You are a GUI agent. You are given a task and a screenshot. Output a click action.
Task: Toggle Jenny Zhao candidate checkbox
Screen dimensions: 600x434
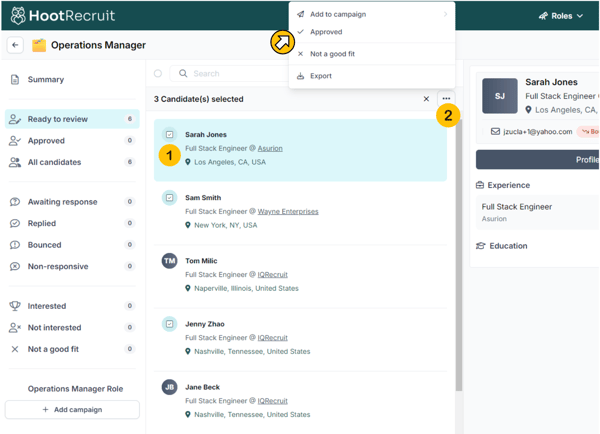click(x=170, y=324)
